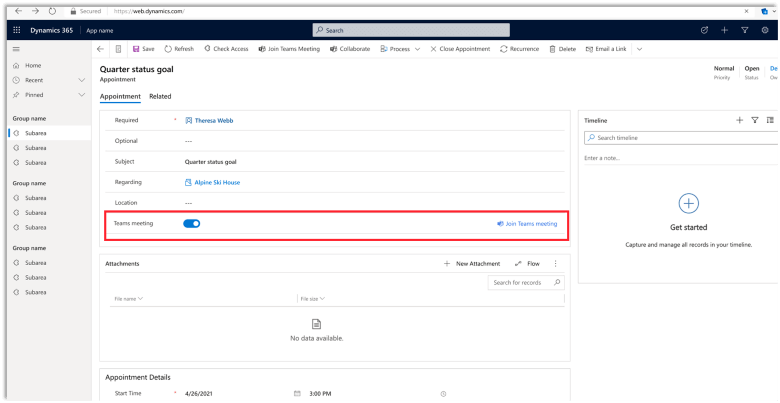Click the Delete trash icon
This screenshot has width=780, height=403.
tap(552, 49)
